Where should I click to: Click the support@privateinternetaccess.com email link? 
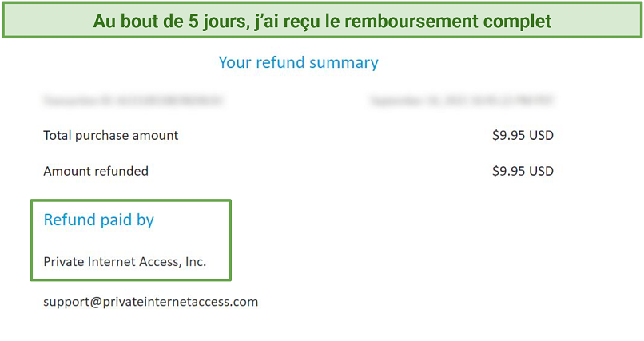(151, 302)
